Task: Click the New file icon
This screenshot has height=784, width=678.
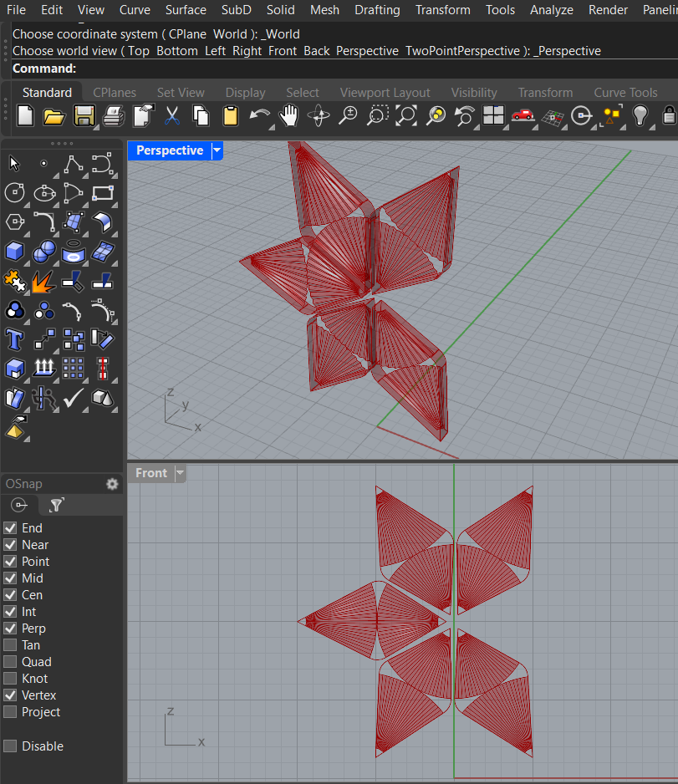Action: click(x=25, y=116)
